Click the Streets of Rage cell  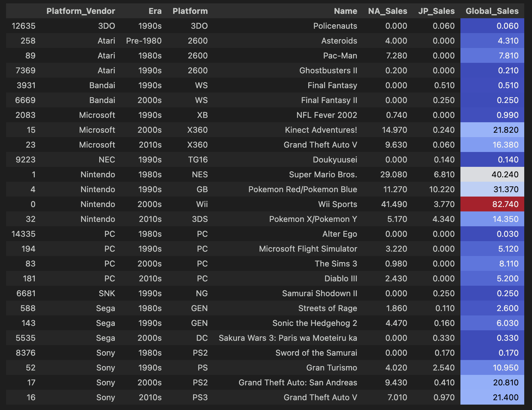tap(328, 308)
